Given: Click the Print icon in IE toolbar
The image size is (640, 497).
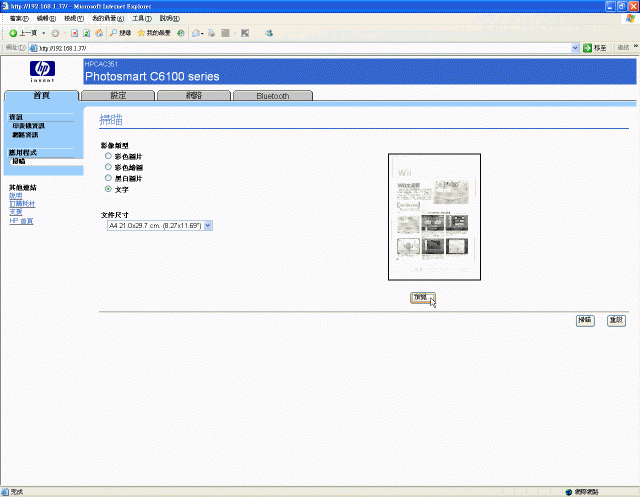Looking at the screenshot, I should [211, 33].
